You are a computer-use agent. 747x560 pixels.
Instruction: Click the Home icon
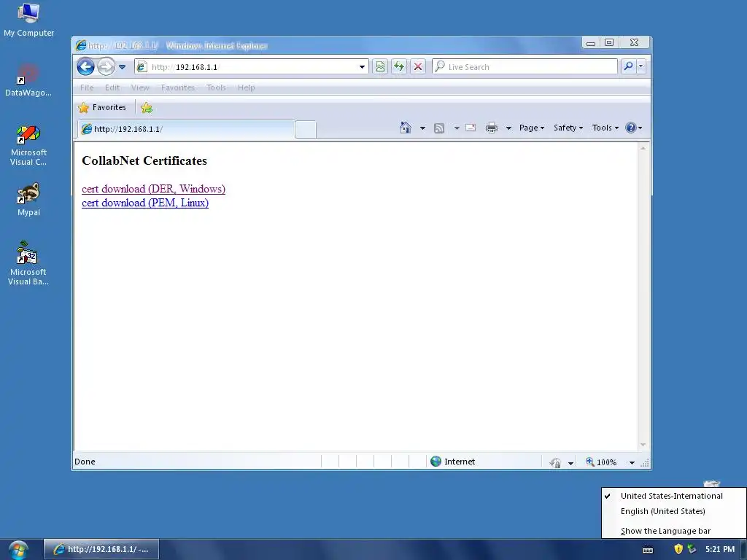406,128
